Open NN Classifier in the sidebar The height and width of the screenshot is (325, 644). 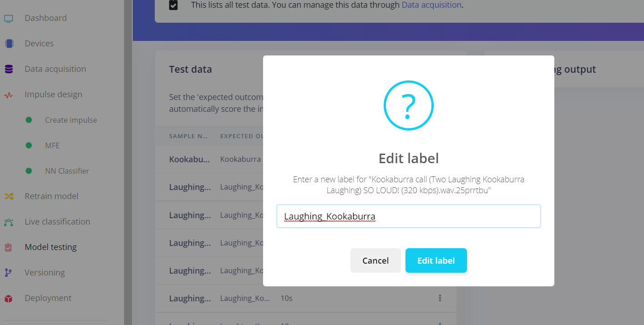[67, 171]
